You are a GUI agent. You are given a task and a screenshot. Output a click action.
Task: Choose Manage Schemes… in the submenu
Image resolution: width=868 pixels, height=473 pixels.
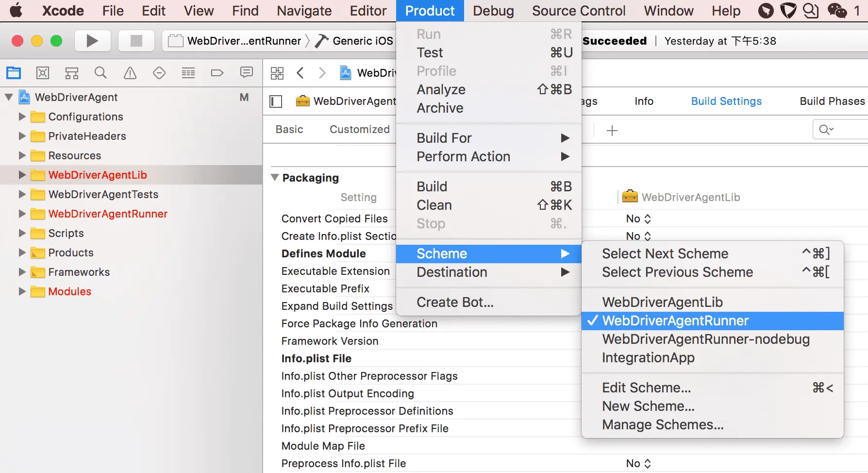point(713,424)
